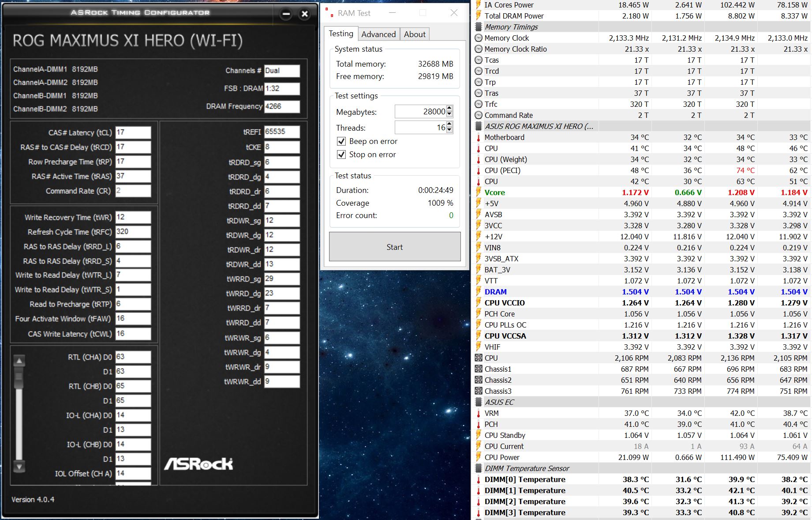Viewport: 812px width, 520px height.
Task: Click the DIMM[3] Temperature thermometer icon
Action: point(479,512)
